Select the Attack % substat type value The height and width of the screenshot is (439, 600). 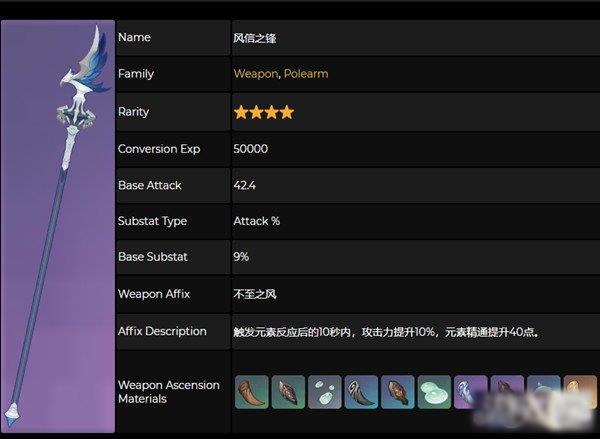pyautogui.click(x=256, y=221)
